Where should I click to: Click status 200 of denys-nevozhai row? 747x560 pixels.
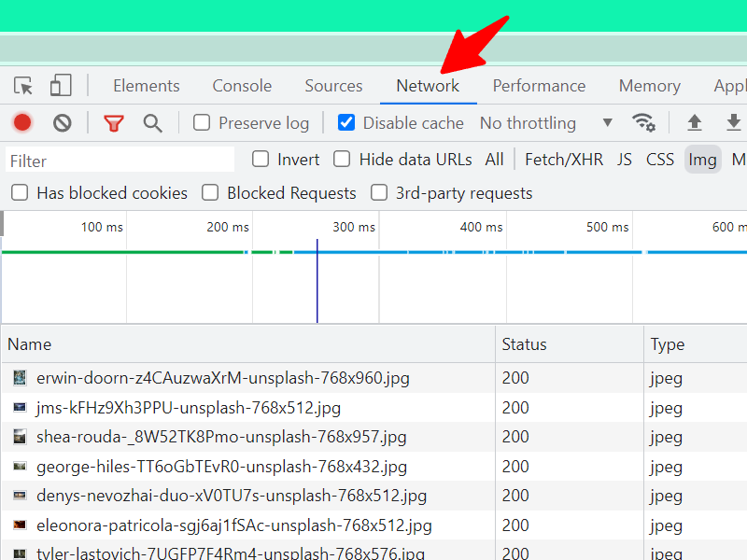click(x=515, y=496)
